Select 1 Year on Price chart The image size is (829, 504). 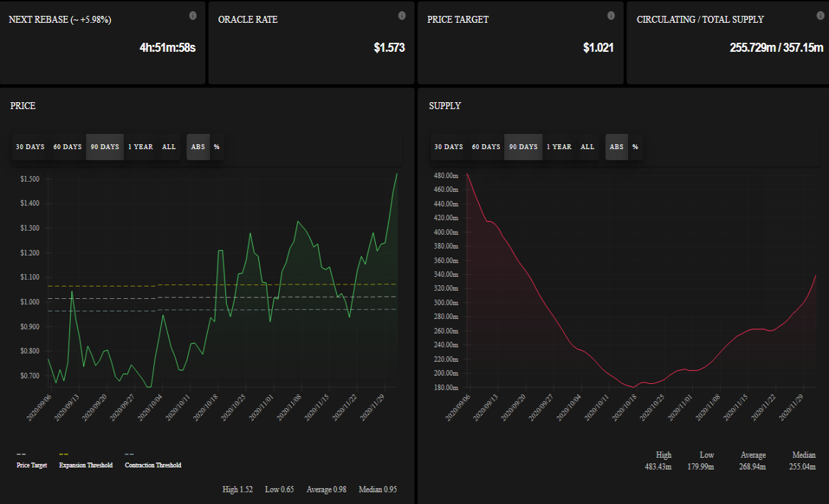[x=140, y=147]
